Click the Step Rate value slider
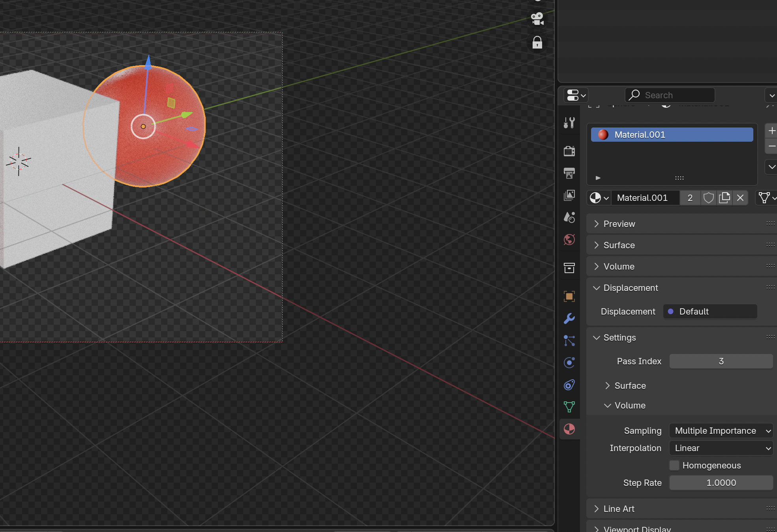This screenshot has width=777, height=532. coord(721,483)
